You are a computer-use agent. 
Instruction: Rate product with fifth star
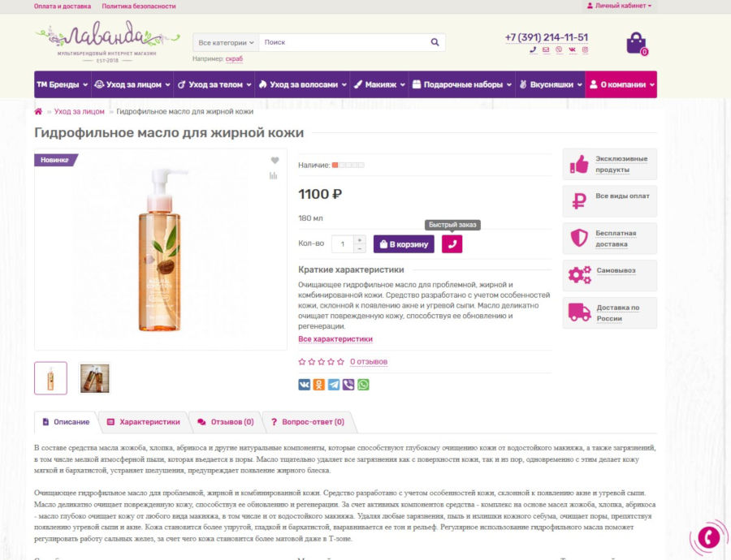point(340,361)
